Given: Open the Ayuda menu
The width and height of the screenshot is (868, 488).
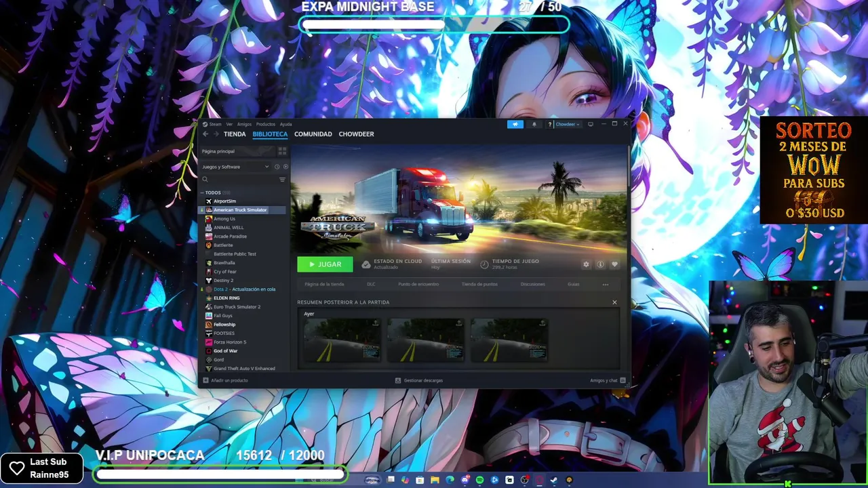Looking at the screenshot, I should click(x=285, y=124).
